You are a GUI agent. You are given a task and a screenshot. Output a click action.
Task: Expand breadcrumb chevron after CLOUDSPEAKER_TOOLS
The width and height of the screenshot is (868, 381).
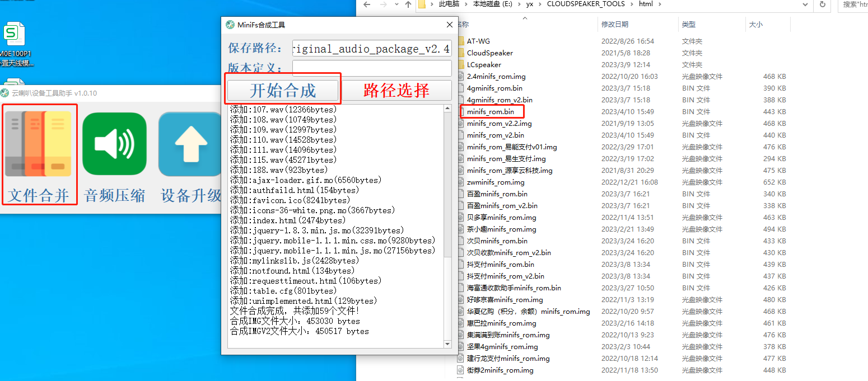632,4
